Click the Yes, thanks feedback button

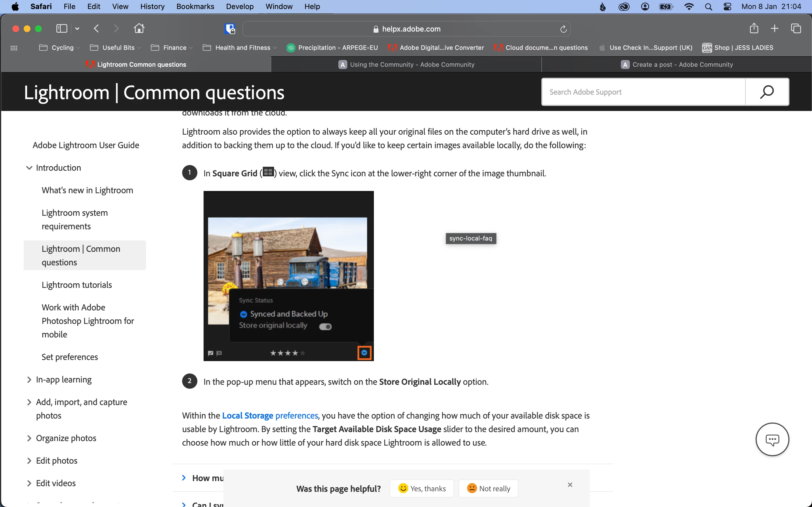(422, 488)
